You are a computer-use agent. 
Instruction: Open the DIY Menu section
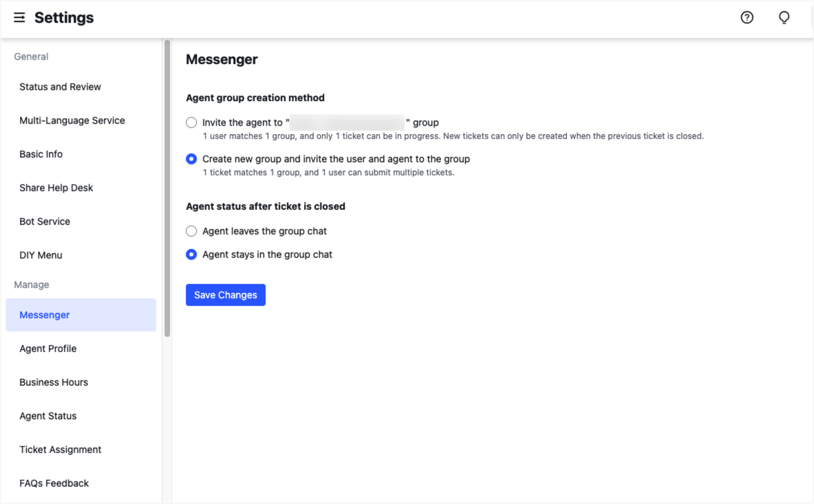click(41, 255)
